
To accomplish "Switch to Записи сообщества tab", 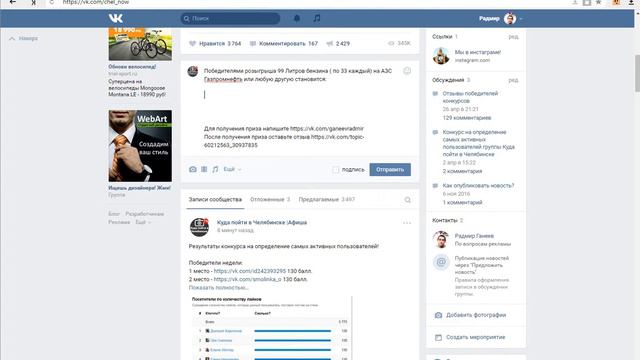I will [x=215, y=200].
